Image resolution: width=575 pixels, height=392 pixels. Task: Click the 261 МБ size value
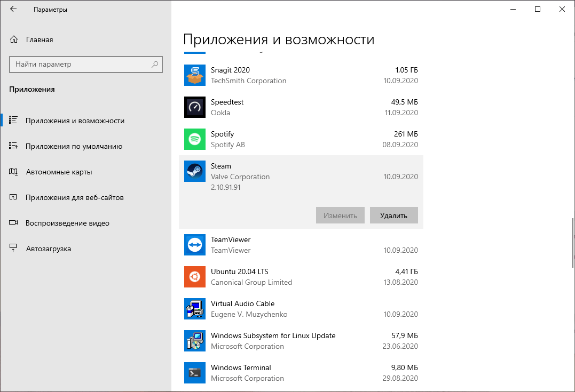pos(406,134)
